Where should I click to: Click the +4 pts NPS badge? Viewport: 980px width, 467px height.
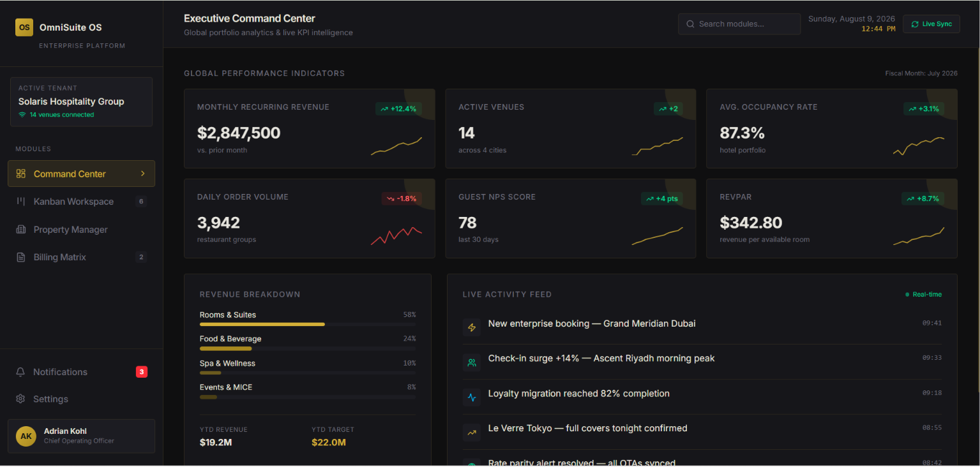click(662, 198)
